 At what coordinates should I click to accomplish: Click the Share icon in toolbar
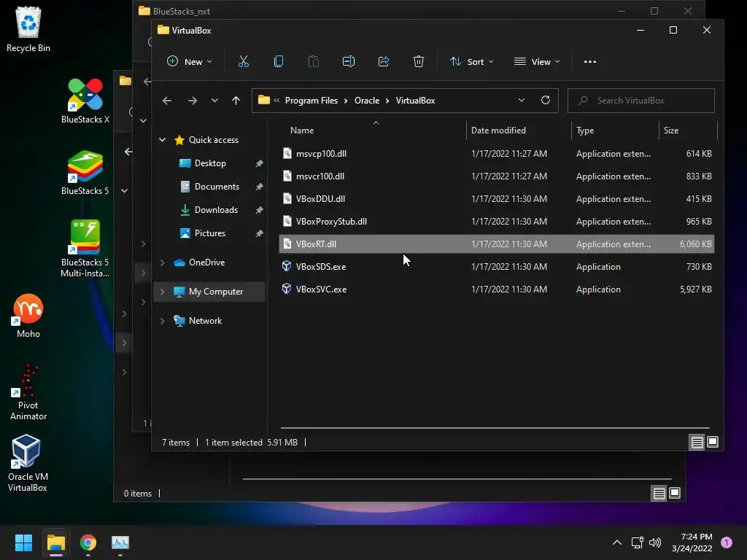click(x=384, y=61)
